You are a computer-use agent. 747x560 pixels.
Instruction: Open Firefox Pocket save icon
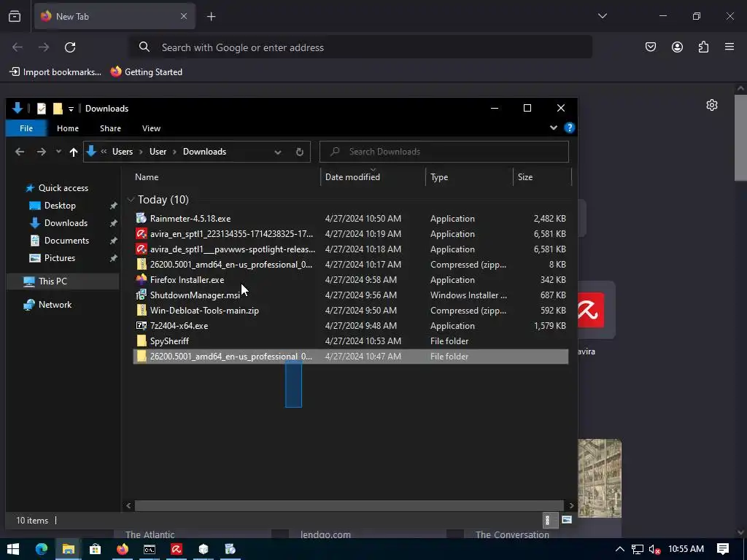coord(650,47)
